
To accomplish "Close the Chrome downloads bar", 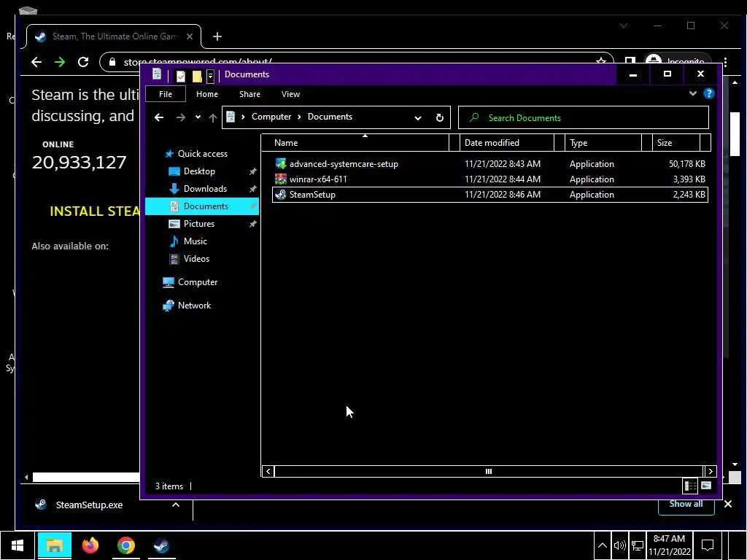I will coord(728,504).
